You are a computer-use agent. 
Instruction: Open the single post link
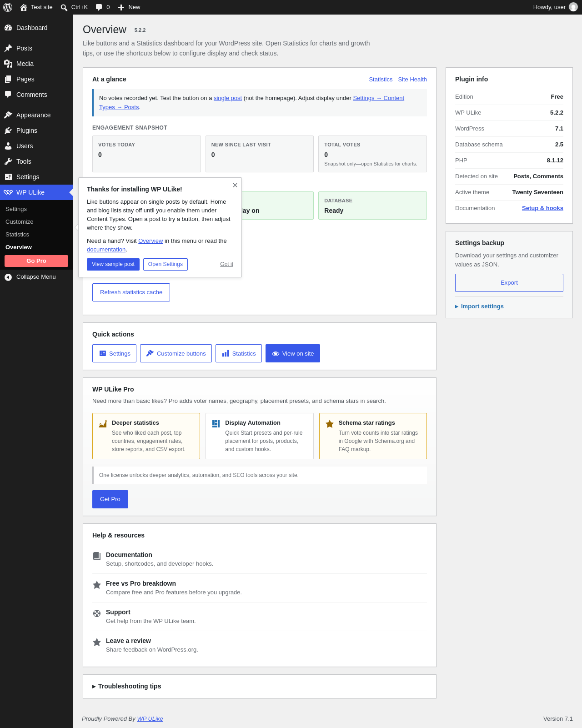pyautogui.click(x=228, y=98)
